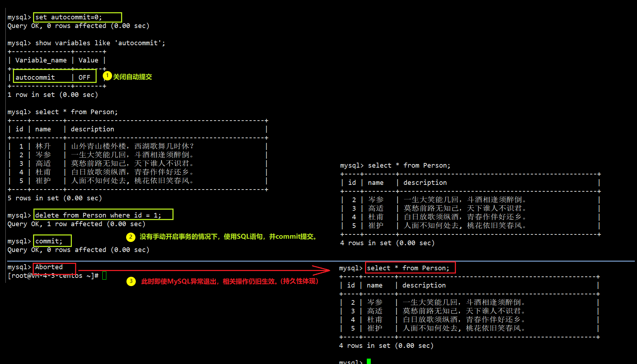
Task: Click the solid green cursor at last mysql prompt
Action: [x=369, y=361]
